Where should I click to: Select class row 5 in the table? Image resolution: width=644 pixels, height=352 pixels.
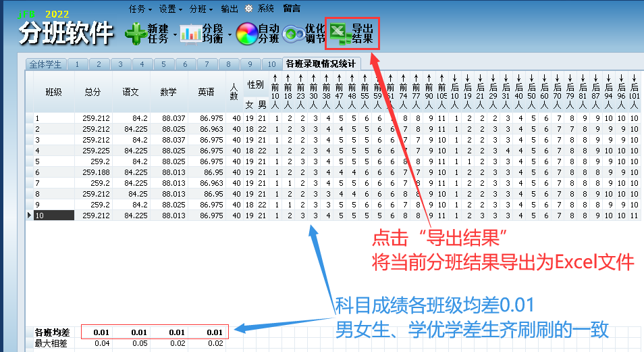(333, 161)
